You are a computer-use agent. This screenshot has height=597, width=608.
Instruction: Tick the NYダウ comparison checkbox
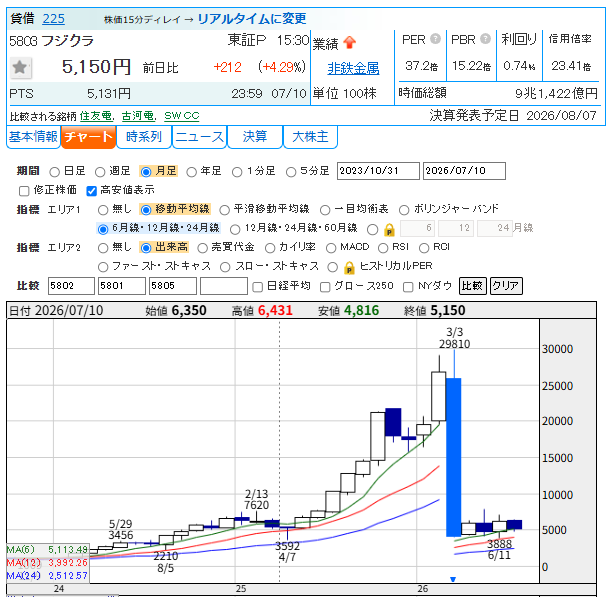pos(408,287)
